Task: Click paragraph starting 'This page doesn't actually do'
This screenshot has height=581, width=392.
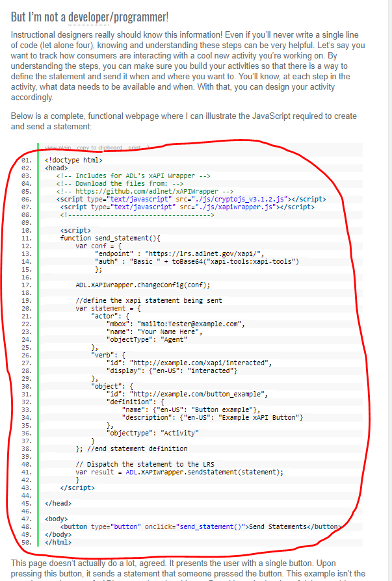Action: tap(189, 569)
